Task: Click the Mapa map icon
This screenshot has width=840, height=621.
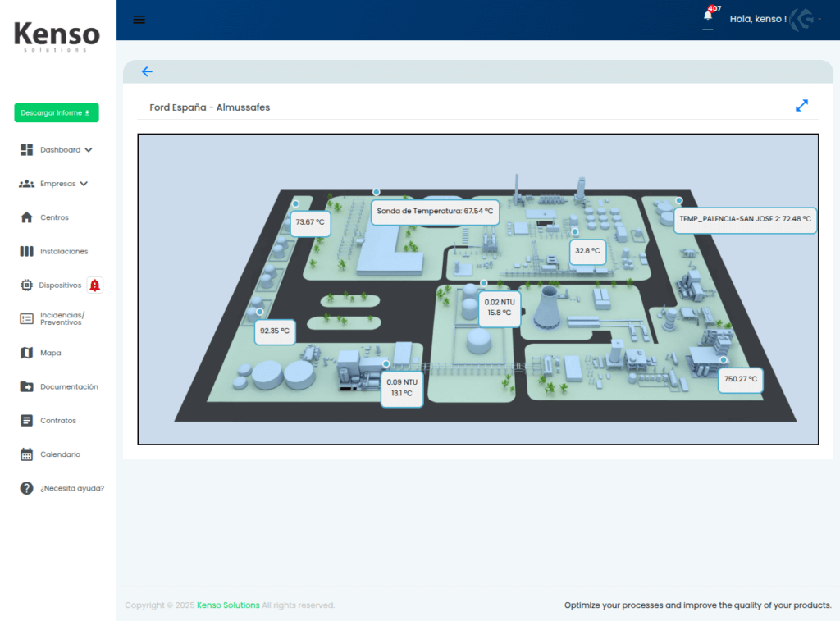Action: (27, 353)
